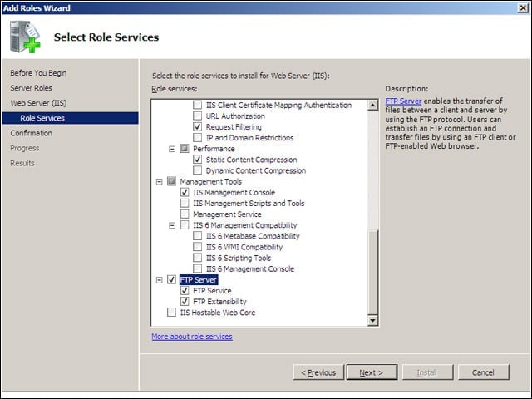Open More about role services link
The height and width of the screenshot is (399, 532).
pyautogui.click(x=192, y=336)
